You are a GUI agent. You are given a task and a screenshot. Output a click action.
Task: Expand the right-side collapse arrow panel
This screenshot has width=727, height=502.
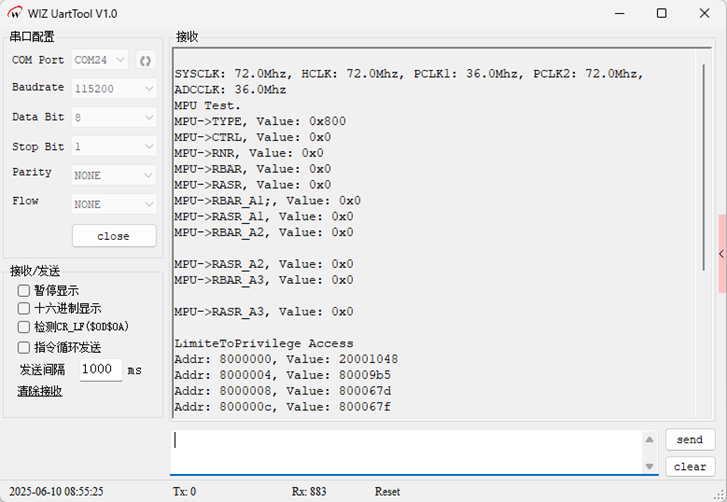coord(721,254)
